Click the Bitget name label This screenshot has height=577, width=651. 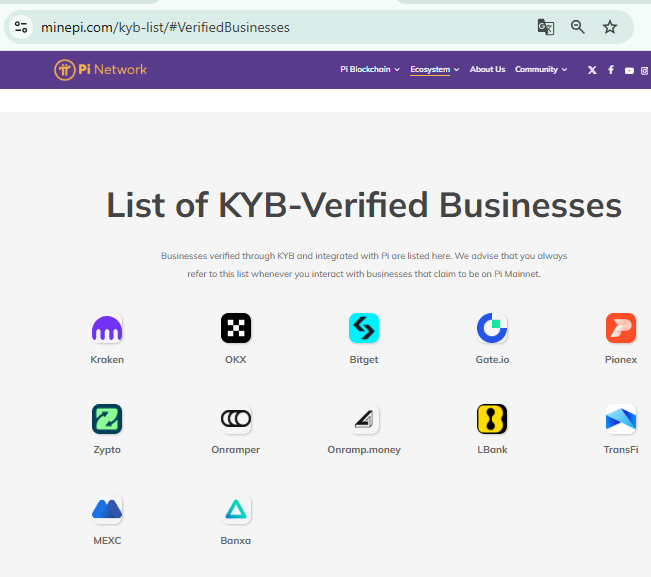point(364,359)
